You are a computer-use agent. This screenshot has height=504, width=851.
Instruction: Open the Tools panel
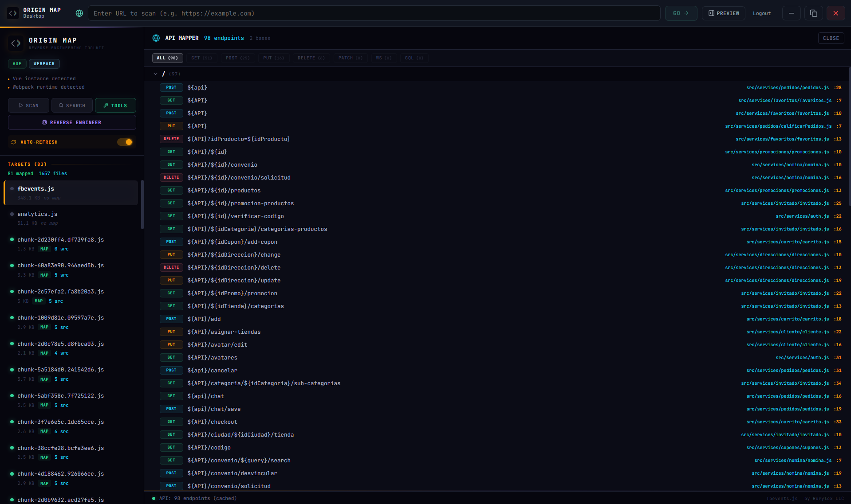click(x=115, y=105)
